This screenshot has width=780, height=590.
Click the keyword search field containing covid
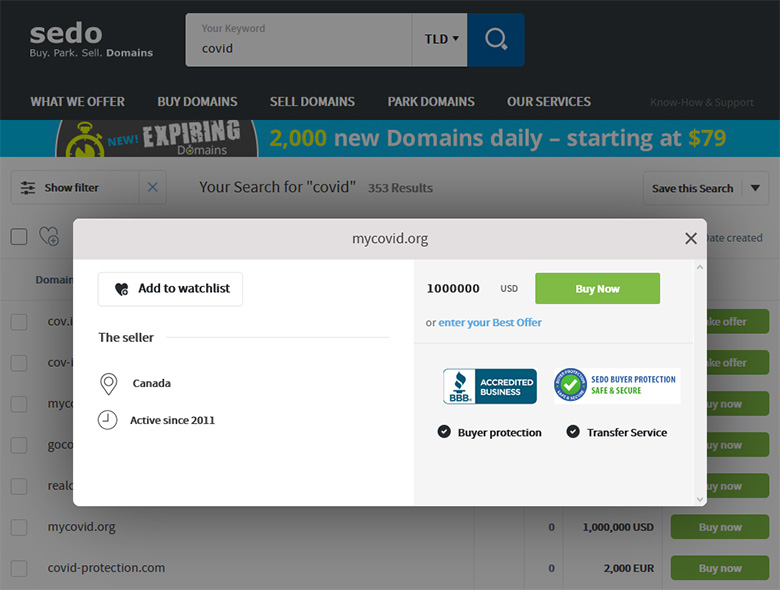click(x=298, y=40)
